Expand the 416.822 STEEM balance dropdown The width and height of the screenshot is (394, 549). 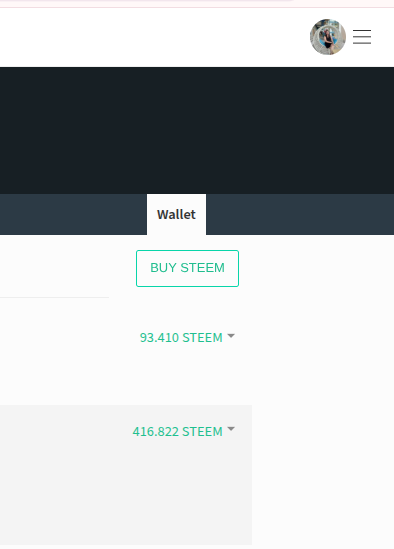pos(184,431)
